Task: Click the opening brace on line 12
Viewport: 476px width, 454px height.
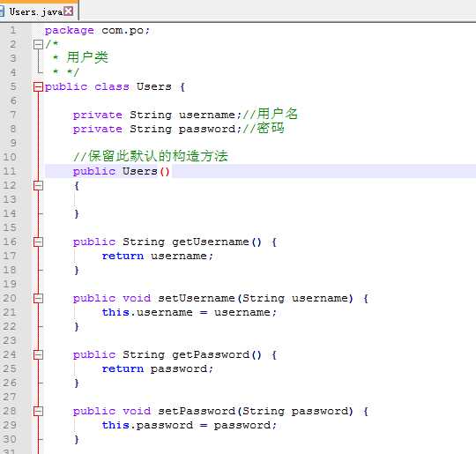Action: pyautogui.click(x=77, y=185)
